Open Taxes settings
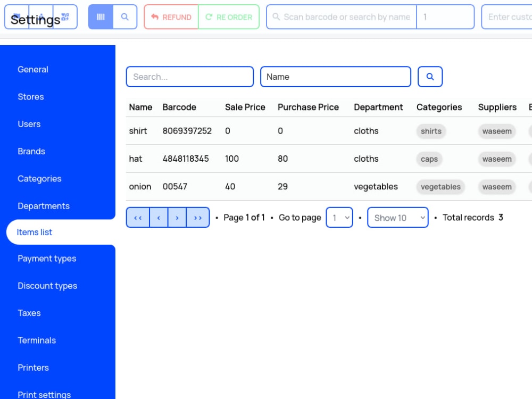 click(29, 313)
